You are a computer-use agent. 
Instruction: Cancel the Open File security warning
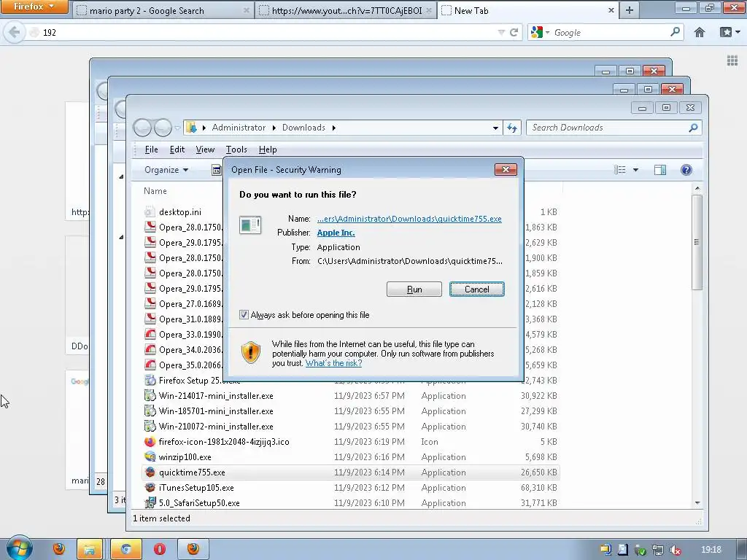476,289
